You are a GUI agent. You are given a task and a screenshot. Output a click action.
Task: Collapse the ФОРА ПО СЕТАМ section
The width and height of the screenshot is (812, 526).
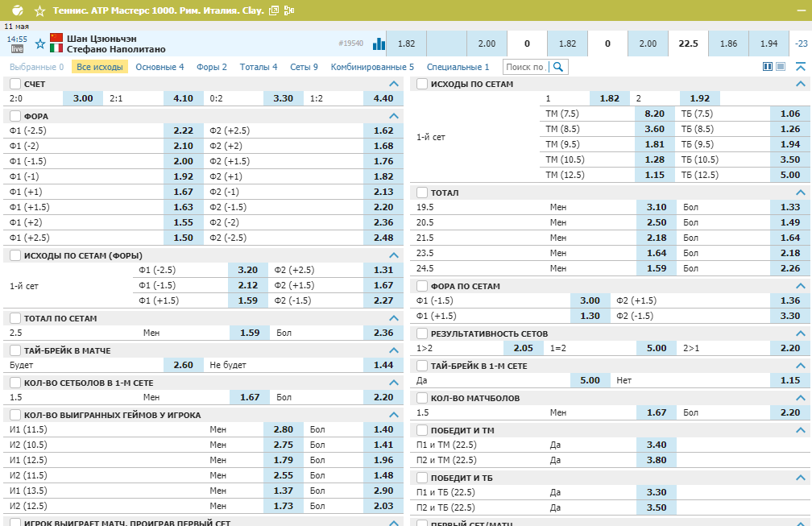click(x=801, y=286)
